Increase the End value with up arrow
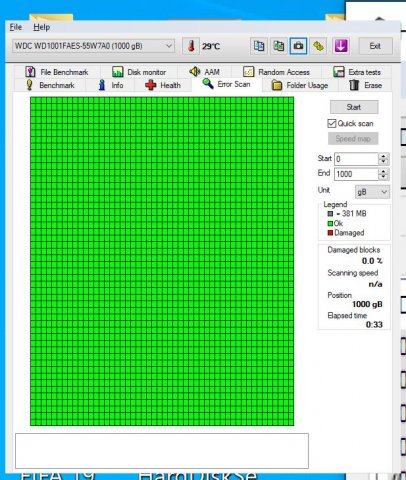Viewport: 406px width, 480px height. coord(383,171)
